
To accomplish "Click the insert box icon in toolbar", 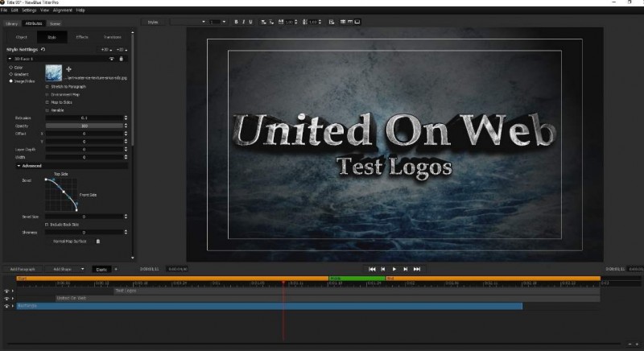I will click(332, 22).
